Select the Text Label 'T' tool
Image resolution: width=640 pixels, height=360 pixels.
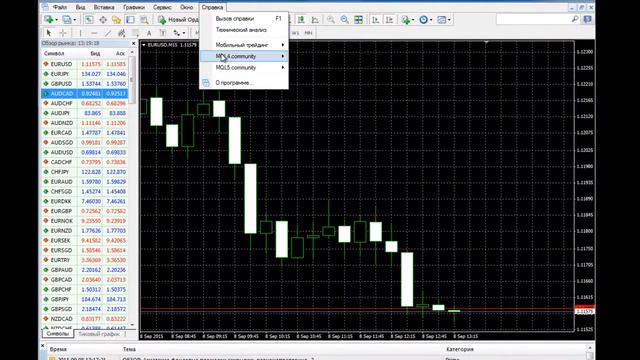pyautogui.click(x=162, y=33)
